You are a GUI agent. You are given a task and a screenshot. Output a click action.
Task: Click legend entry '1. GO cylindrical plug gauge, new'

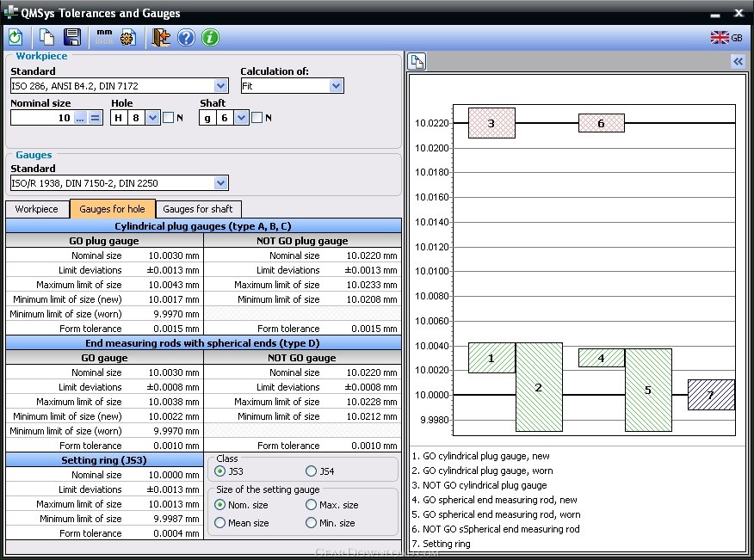point(480,456)
